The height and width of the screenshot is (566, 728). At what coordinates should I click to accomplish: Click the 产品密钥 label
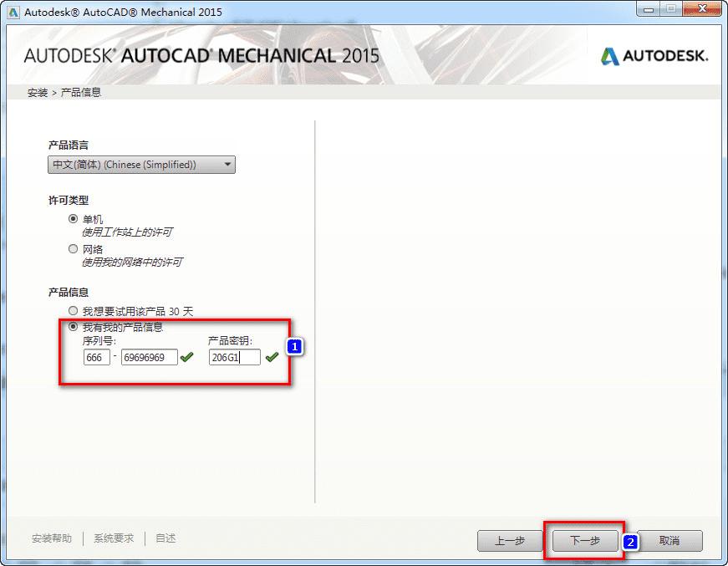tap(230, 341)
